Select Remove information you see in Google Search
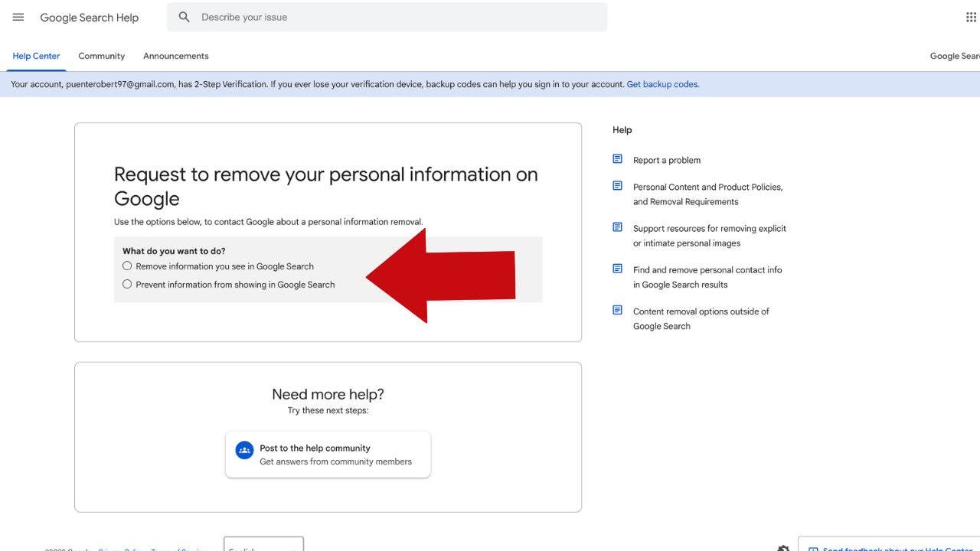This screenshot has height=551, width=980. 127,266
